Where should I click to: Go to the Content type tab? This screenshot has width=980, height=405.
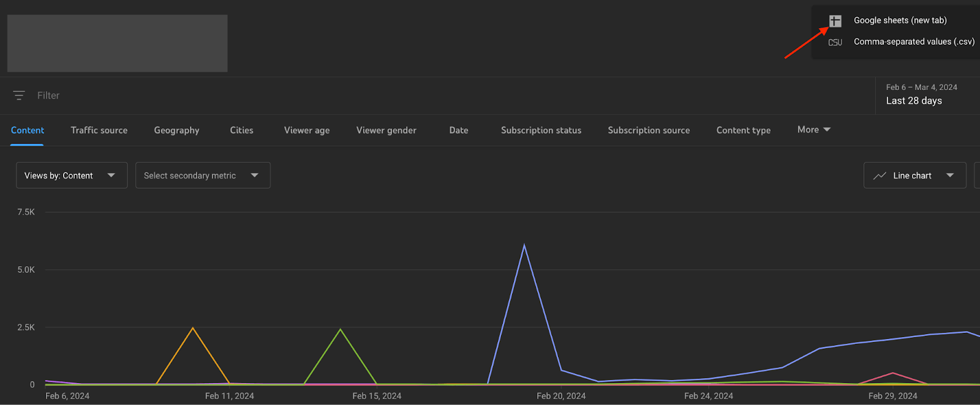click(744, 130)
